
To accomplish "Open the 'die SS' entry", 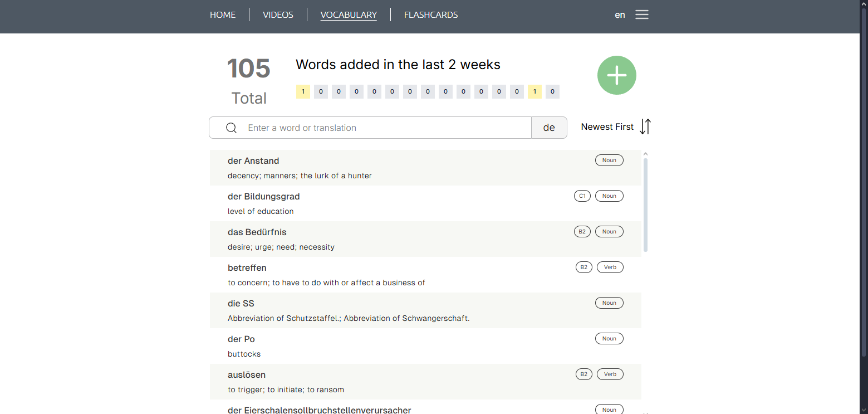I will (425, 310).
